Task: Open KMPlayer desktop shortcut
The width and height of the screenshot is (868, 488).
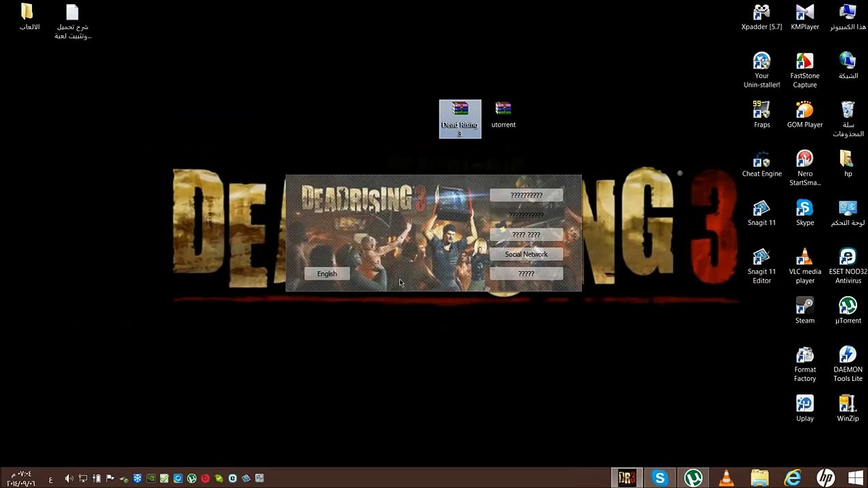Action: coord(805,18)
